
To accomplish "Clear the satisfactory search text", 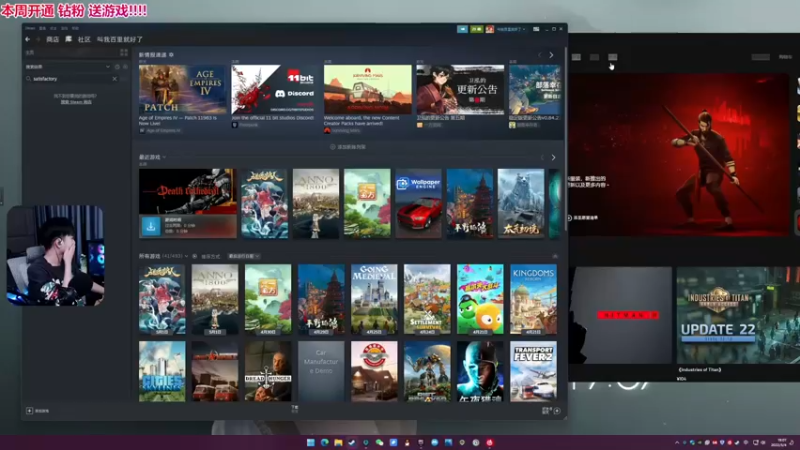I will click(x=114, y=79).
